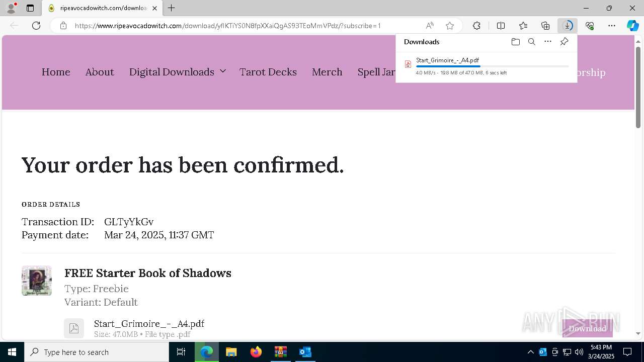Image resolution: width=644 pixels, height=362 pixels.
Task: Open Outlook from taskbar
Action: (x=305, y=352)
